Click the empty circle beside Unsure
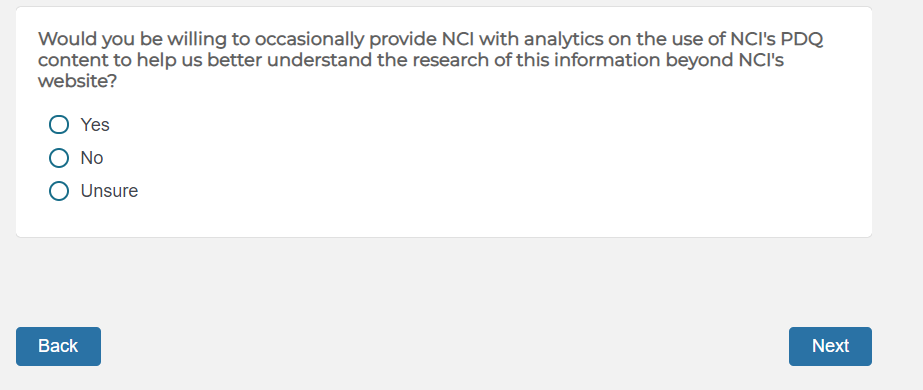The height and width of the screenshot is (390, 923). 59,191
